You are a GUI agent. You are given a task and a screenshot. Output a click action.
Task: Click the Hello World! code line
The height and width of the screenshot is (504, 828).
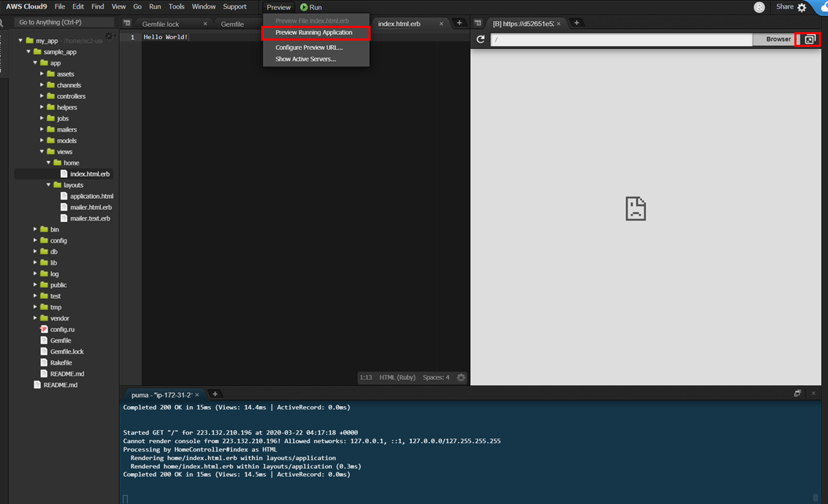tap(165, 37)
